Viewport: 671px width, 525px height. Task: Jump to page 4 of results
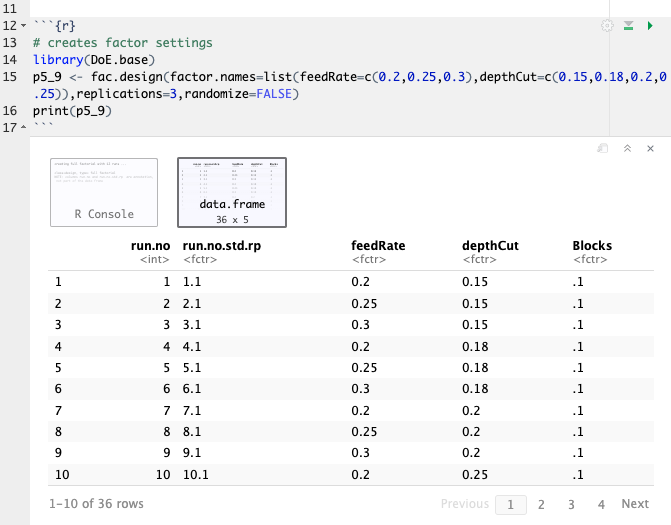click(x=601, y=504)
